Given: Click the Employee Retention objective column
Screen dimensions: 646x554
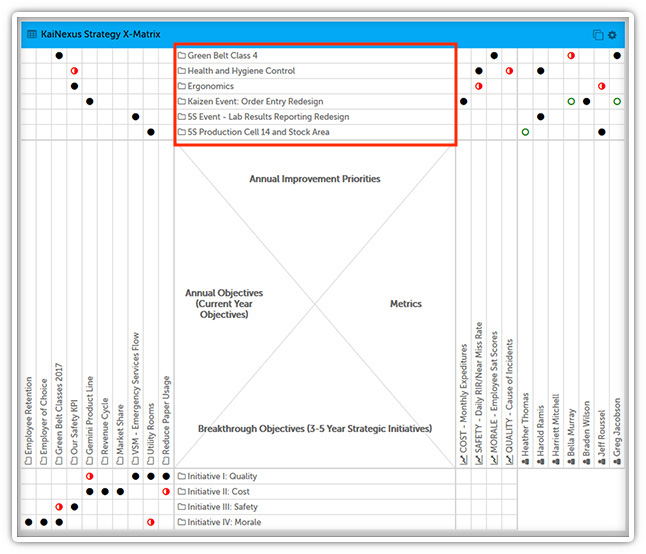Looking at the screenshot, I should 29,420.
